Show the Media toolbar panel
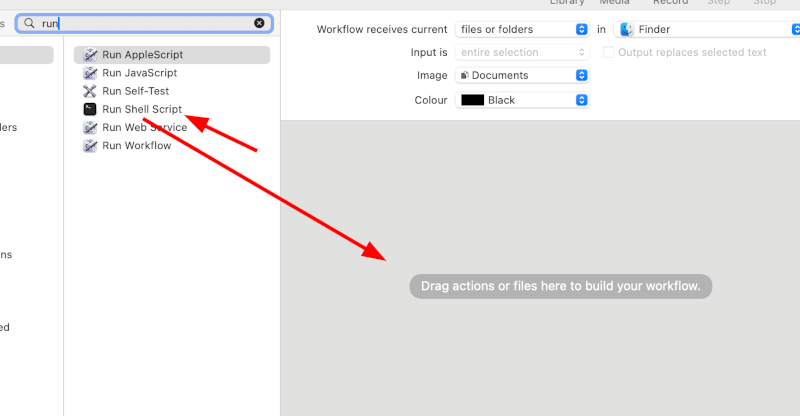Screen dimensions: 800x416 pyautogui.click(x=614, y=3)
